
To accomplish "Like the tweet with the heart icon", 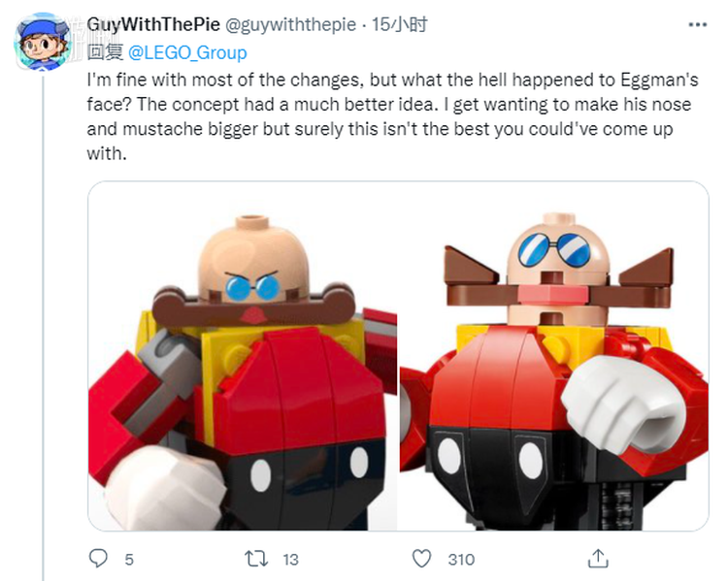I will pos(421,558).
